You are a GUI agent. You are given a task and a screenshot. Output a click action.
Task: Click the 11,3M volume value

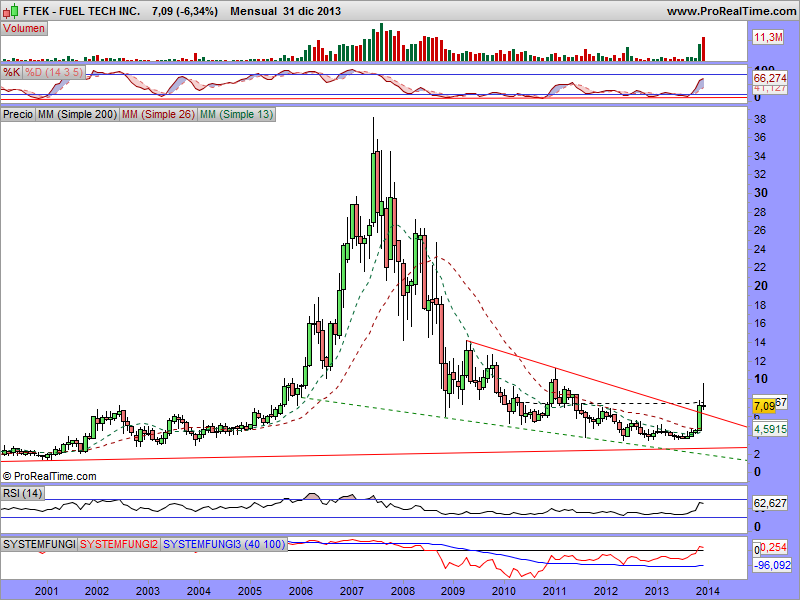click(x=768, y=37)
